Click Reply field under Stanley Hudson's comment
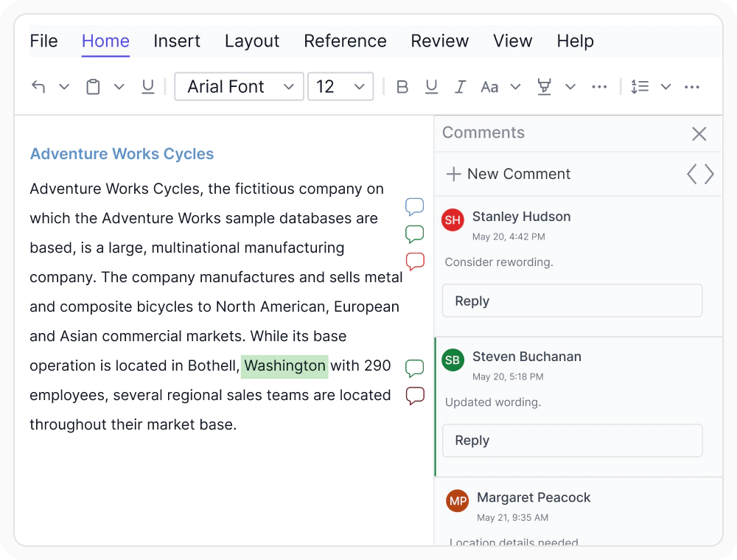 [x=572, y=301]
